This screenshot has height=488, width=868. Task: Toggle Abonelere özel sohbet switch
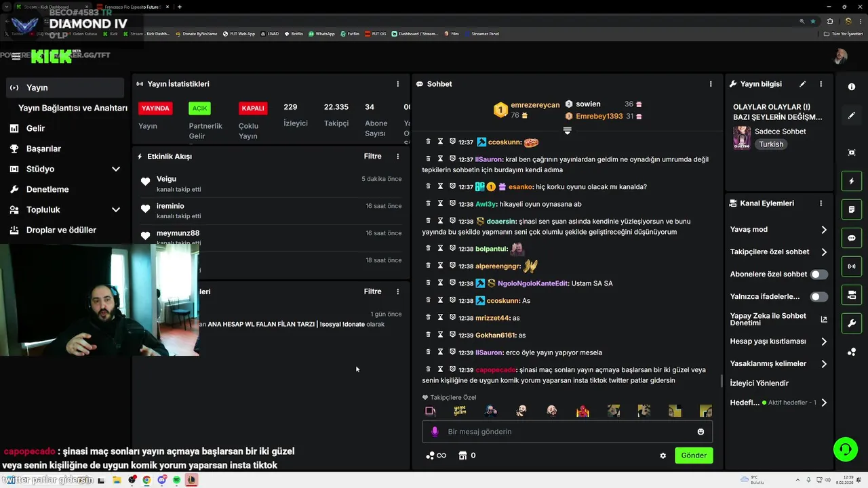pyautogui.click(x=819, y=274)
